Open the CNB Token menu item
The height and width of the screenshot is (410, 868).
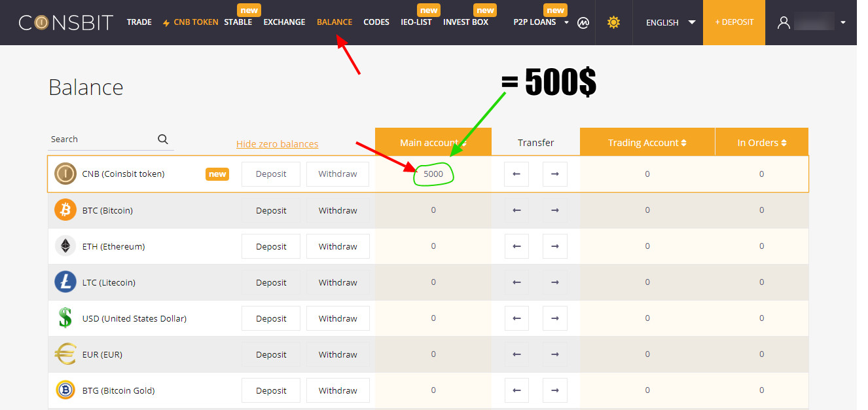[x=190, y=22]
